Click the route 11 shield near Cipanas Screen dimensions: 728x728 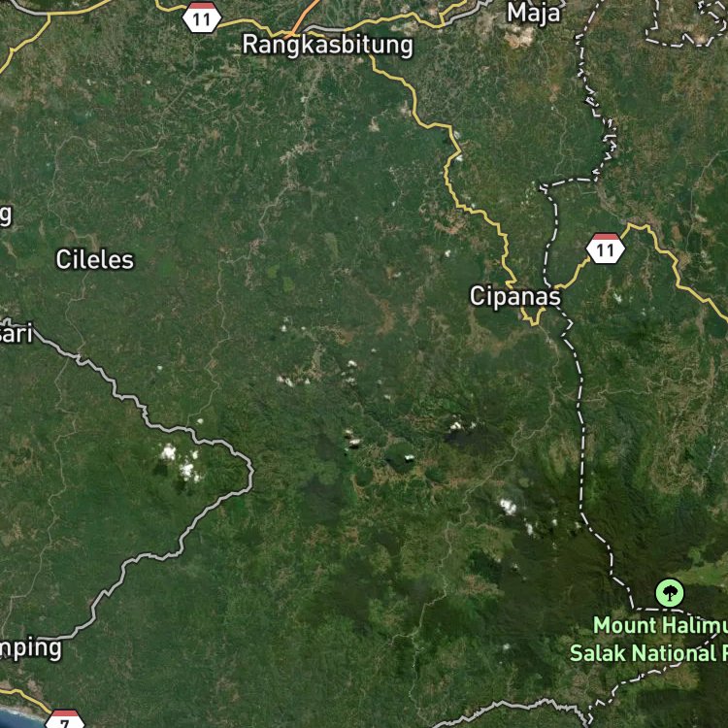605,248
